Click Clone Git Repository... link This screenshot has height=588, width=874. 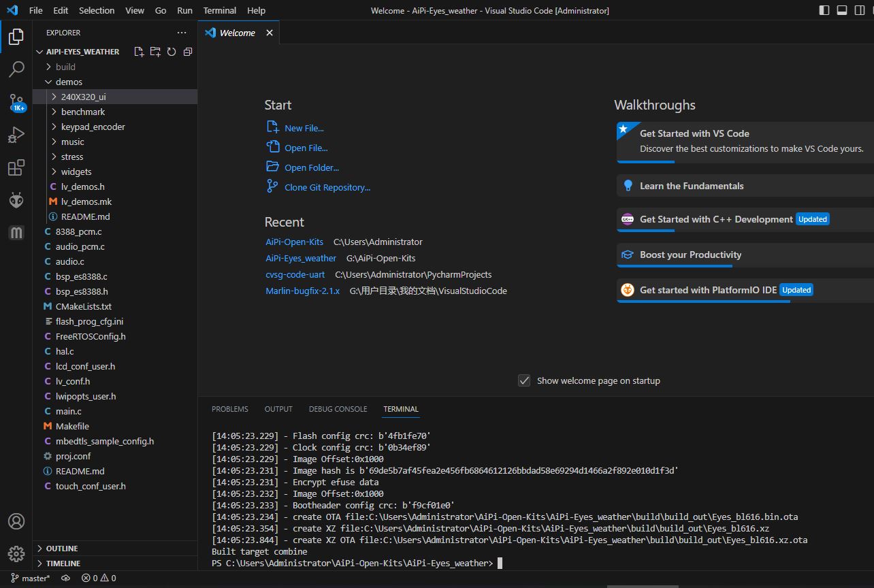327,187
